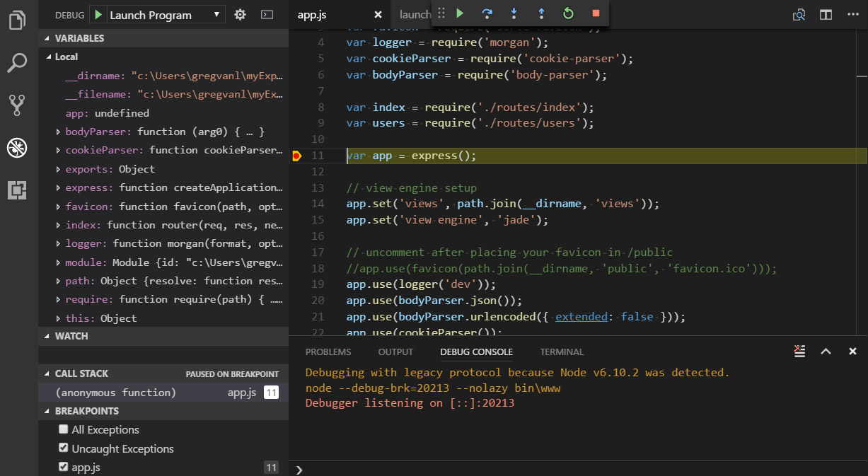Maximize the bottom panel with chevron
Screen dimensions: 868x476
coord(826,351)
